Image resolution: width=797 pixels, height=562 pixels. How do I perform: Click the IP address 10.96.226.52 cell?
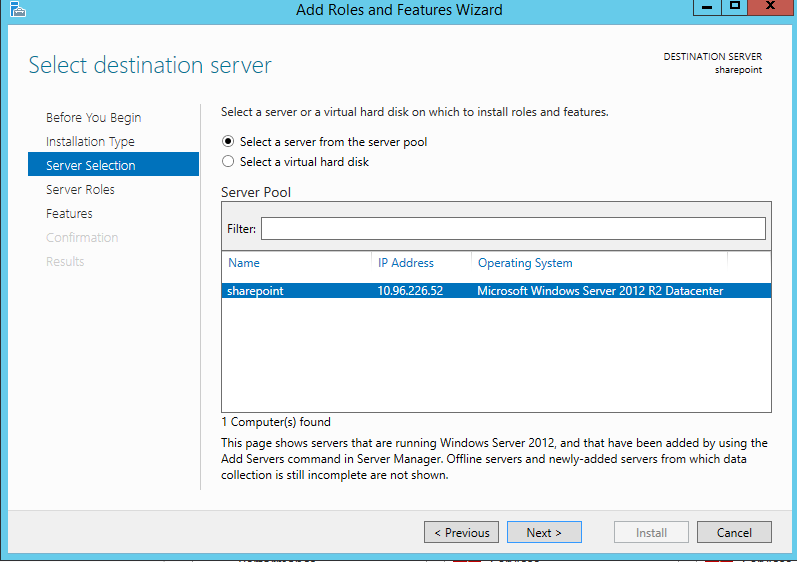(410, 291)
